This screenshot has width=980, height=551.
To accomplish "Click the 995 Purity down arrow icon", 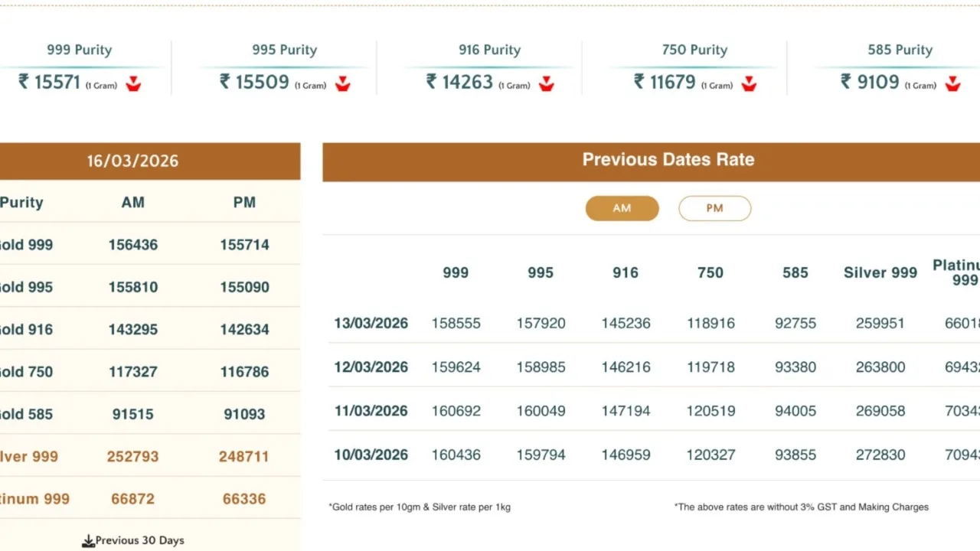I will click(342, 83).
